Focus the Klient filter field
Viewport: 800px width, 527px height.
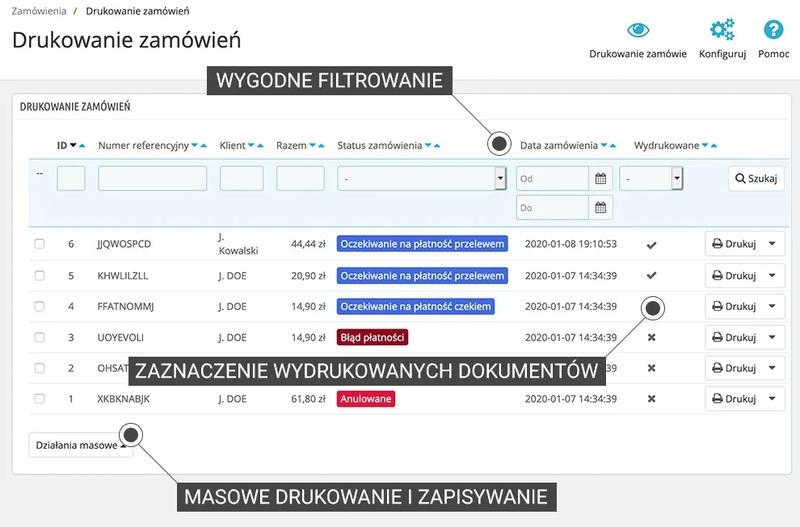(x=242, y=179)
